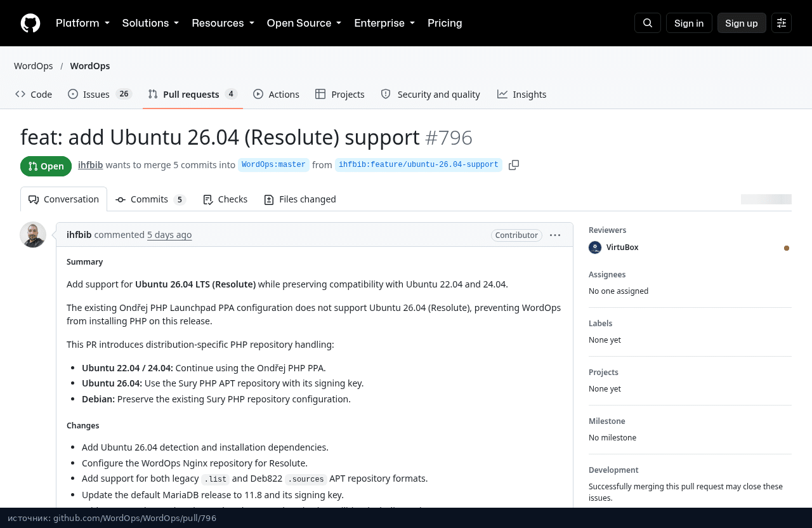Open appearance settings icon next to Sign up
The height and width of the screenshot is (528, 812).
(x=782, y=23)
